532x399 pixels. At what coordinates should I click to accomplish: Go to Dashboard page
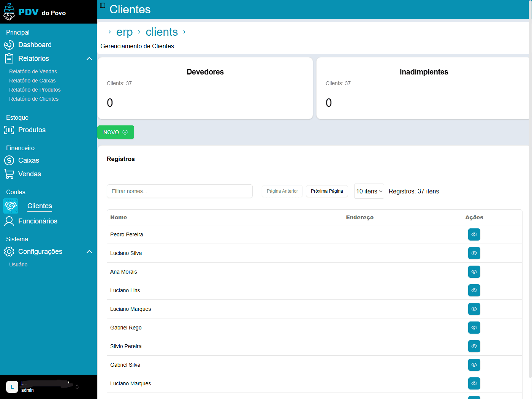[x=35, y=45]
